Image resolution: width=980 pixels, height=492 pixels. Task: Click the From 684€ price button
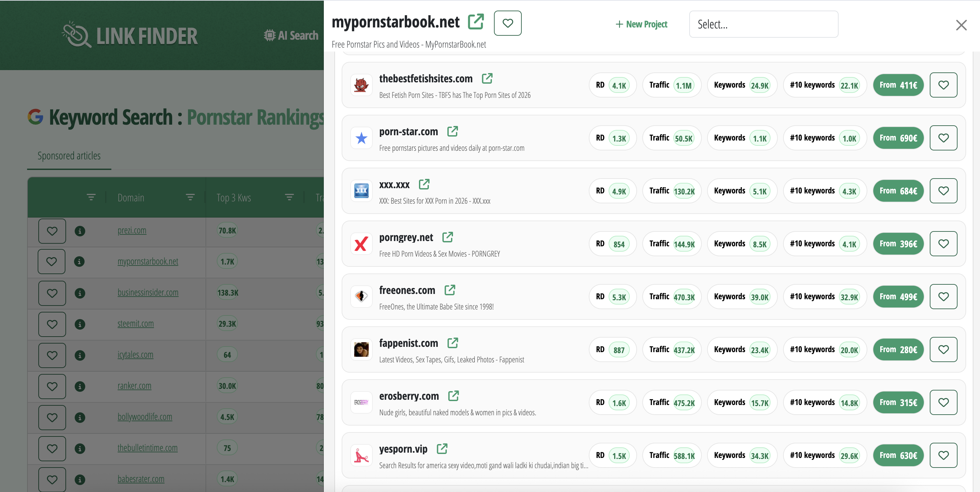[x=898, y=191]
